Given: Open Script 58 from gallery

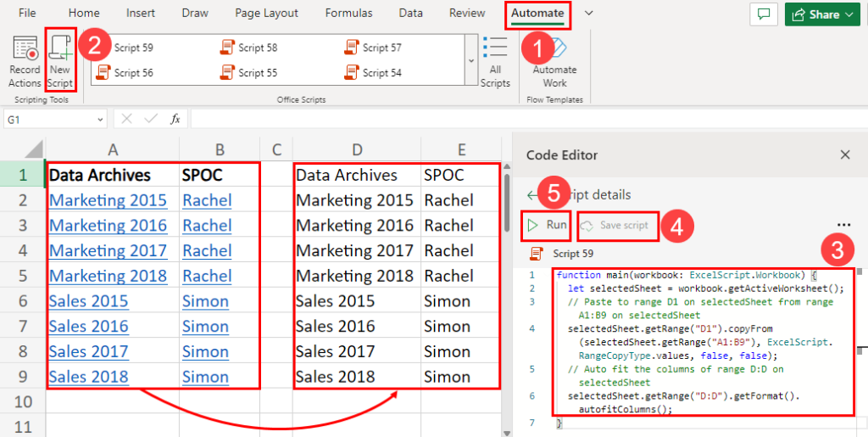Looking at the screenshot, I should tap(249, 48).
